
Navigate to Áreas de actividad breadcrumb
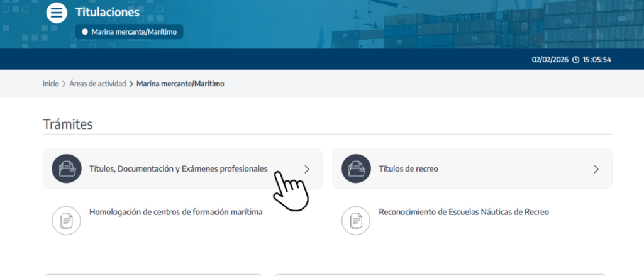point(97,84)
